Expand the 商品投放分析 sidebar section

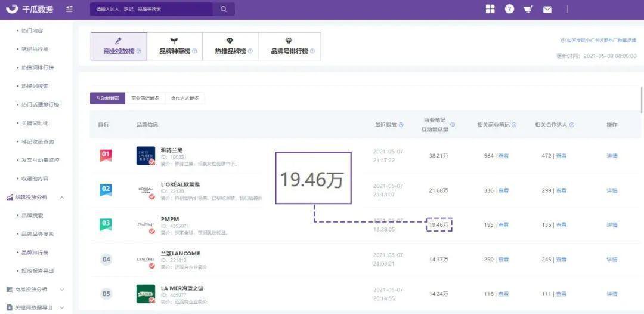tap(62, 290)
